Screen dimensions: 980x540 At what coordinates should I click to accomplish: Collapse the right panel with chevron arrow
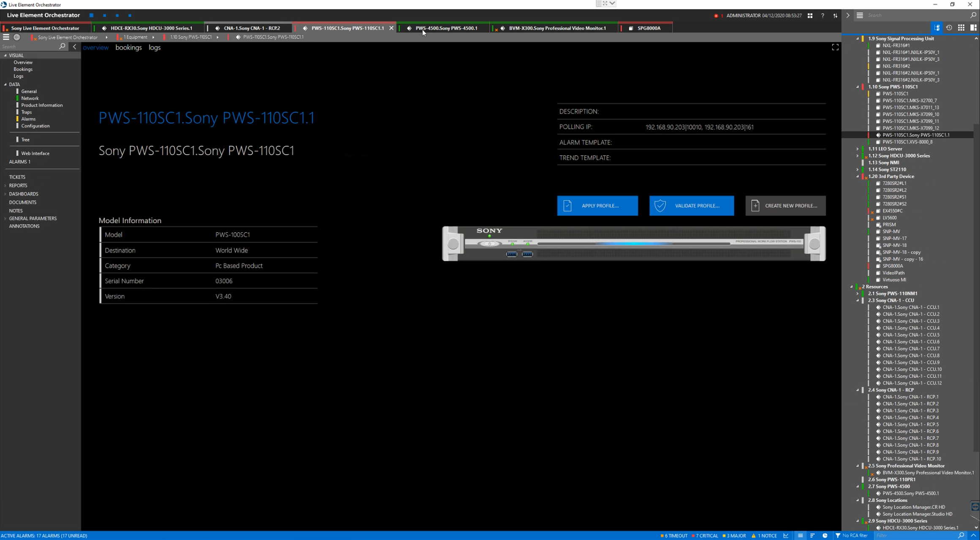847,16
